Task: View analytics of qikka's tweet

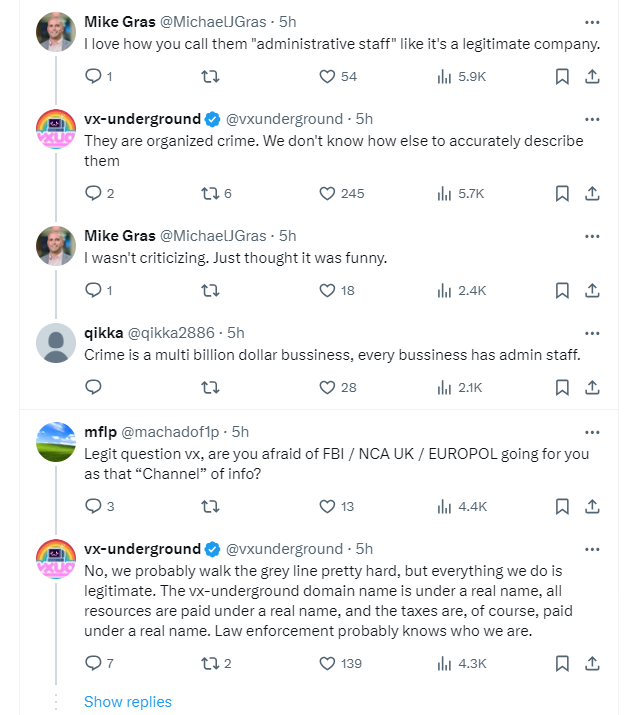Action: (444, 387)
